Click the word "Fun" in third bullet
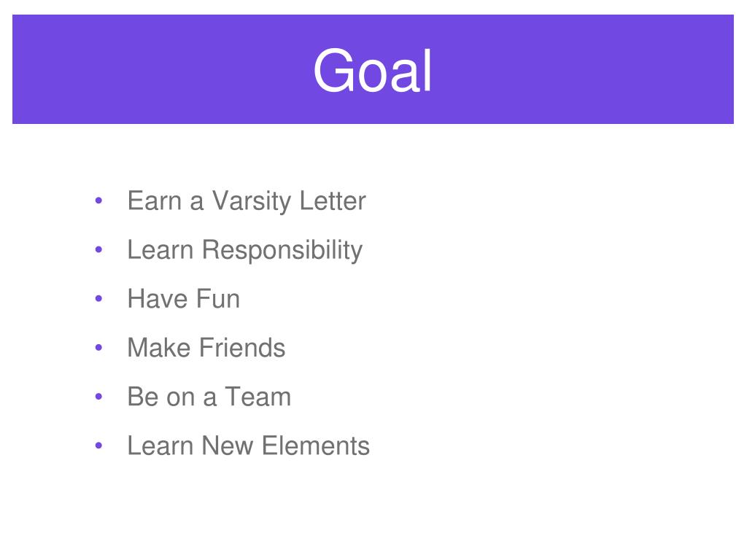Image resolution: width=747 pixels, height=560 pixels. [217, 298]
